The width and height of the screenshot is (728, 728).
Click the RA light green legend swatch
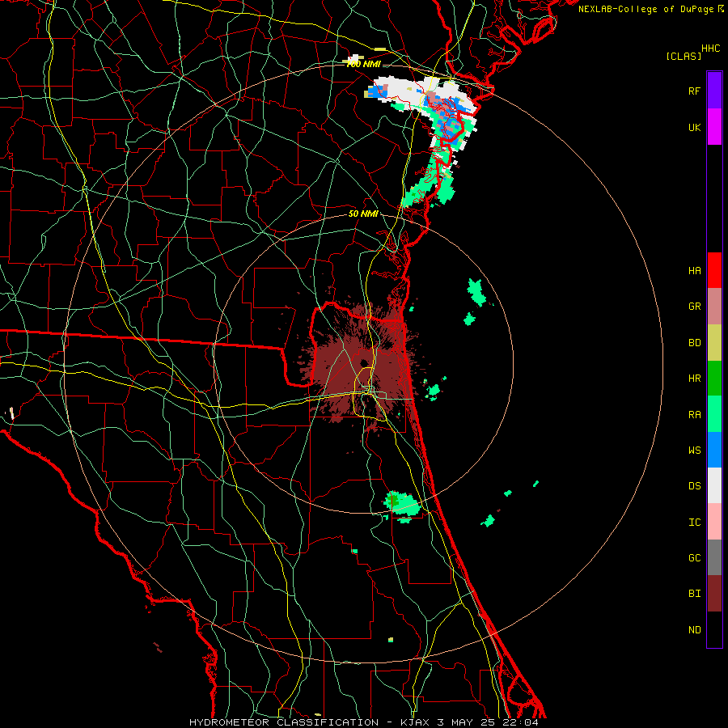click(714, 414)
